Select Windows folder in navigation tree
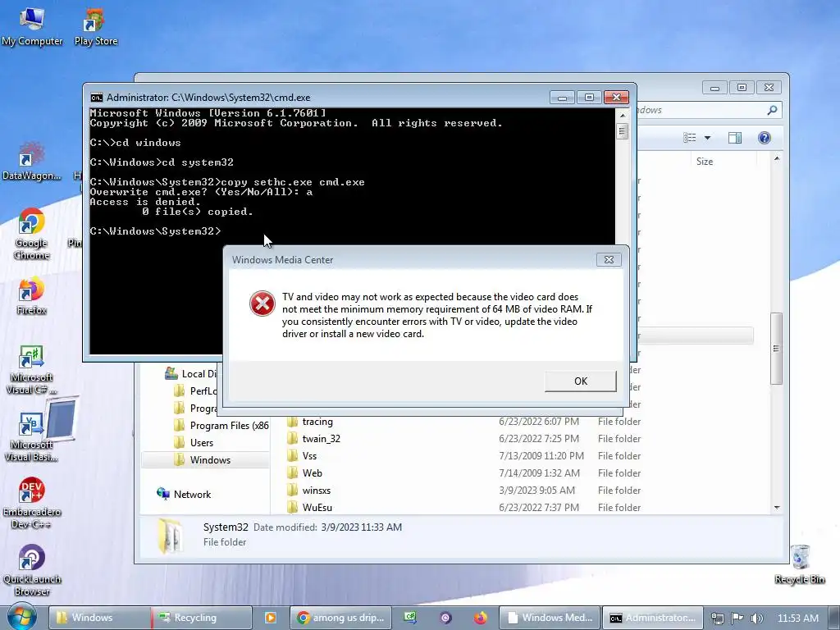This screenshot has width=840, height=630. pyautogui.click(x=206, y=459)
